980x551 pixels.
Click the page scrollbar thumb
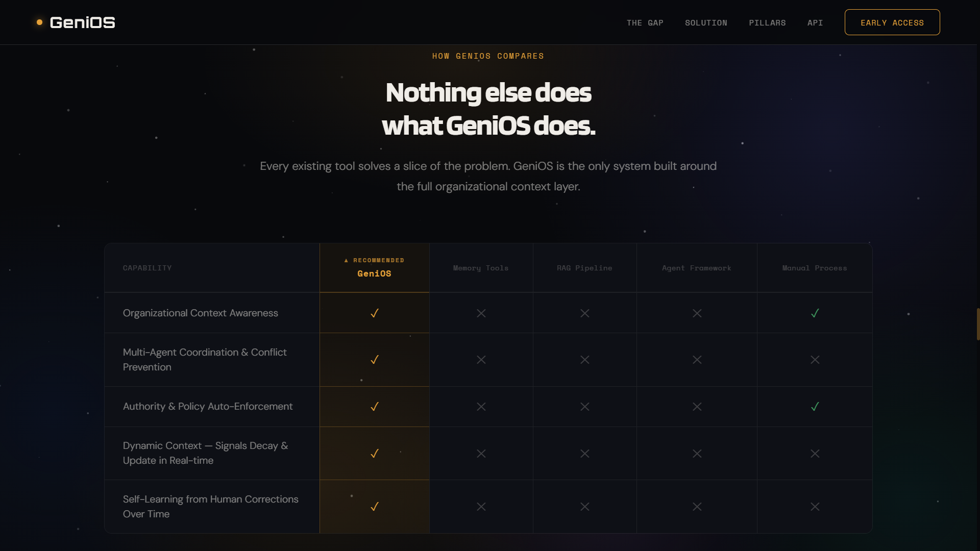(x=978, y=324)
